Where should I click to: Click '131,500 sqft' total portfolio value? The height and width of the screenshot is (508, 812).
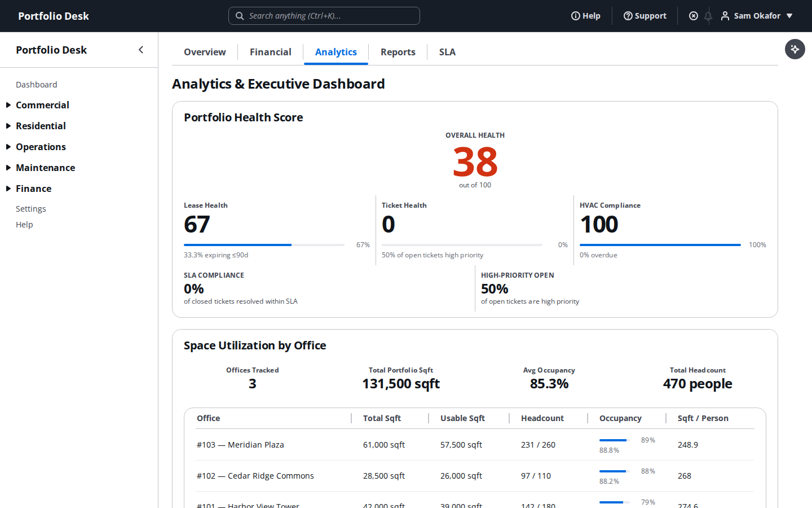401,384
